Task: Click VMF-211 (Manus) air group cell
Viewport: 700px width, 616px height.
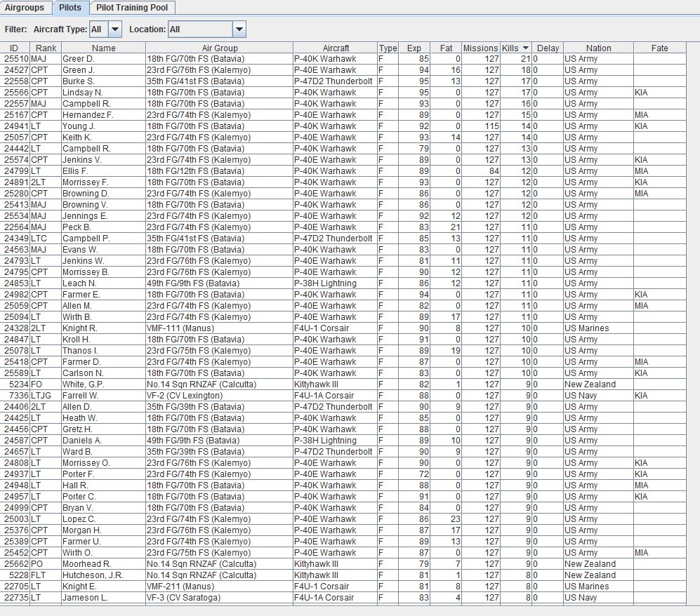Action: click(219, 587)
